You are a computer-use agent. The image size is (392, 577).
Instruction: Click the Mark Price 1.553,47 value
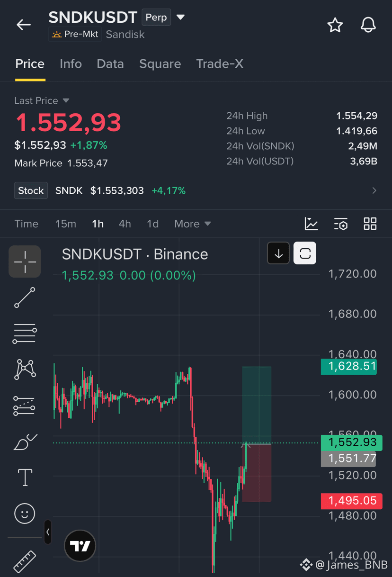[x=88, y=163]
